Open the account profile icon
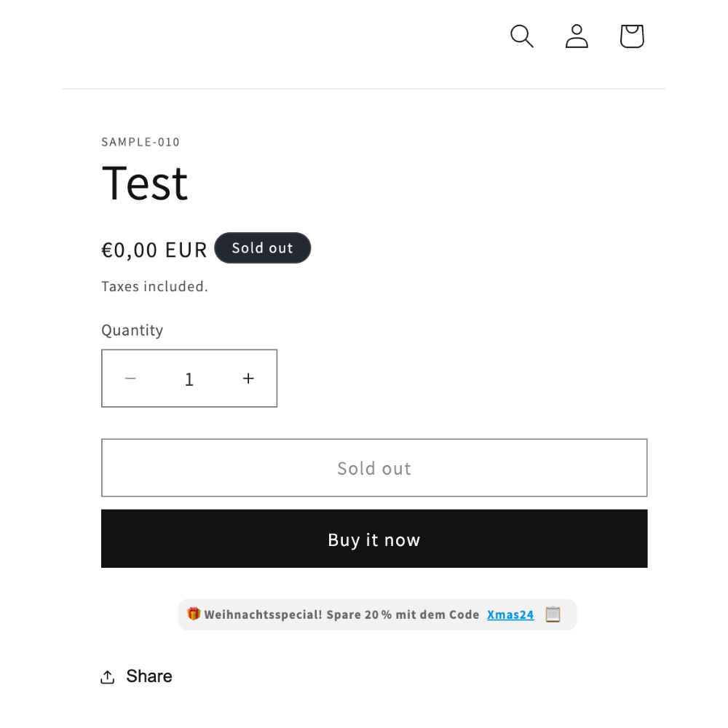The height and width of the screenshot is (728, 728). point(577,36)
